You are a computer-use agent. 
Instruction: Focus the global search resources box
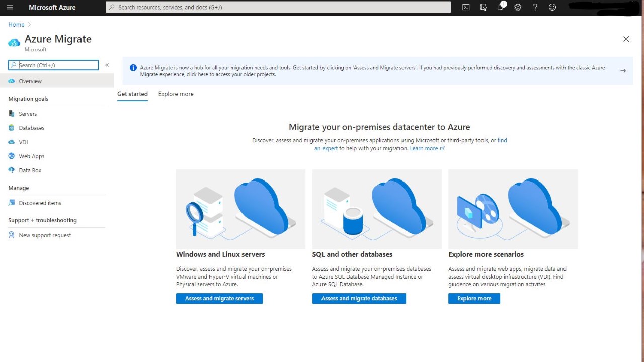pos(278,7)
